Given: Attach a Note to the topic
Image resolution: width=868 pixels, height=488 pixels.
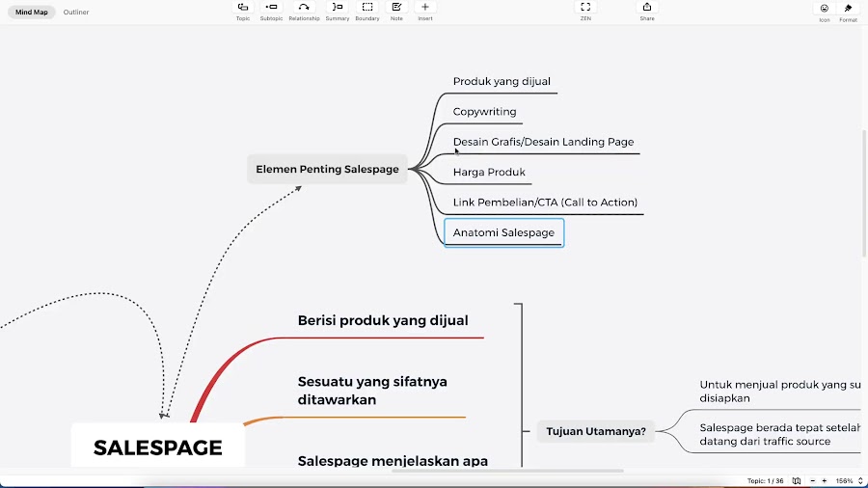Looking at the screenshot, I should [x=396, y=11].
